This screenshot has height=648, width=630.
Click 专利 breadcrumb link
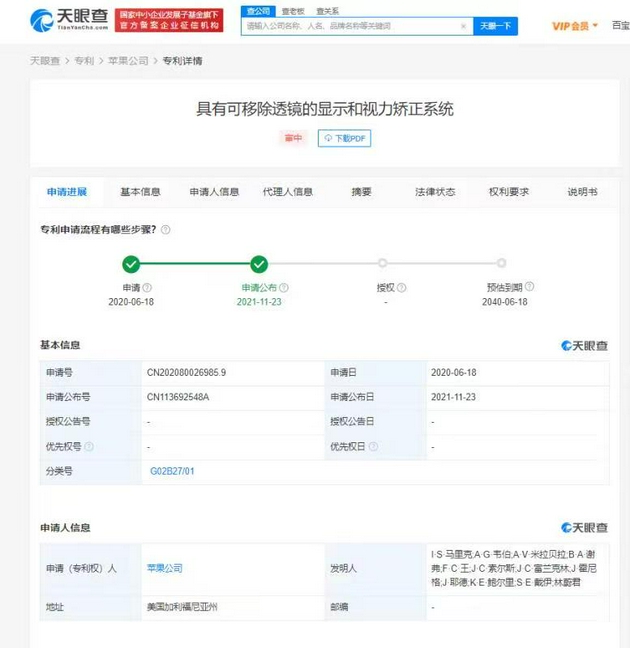click(x=84, y=61)
